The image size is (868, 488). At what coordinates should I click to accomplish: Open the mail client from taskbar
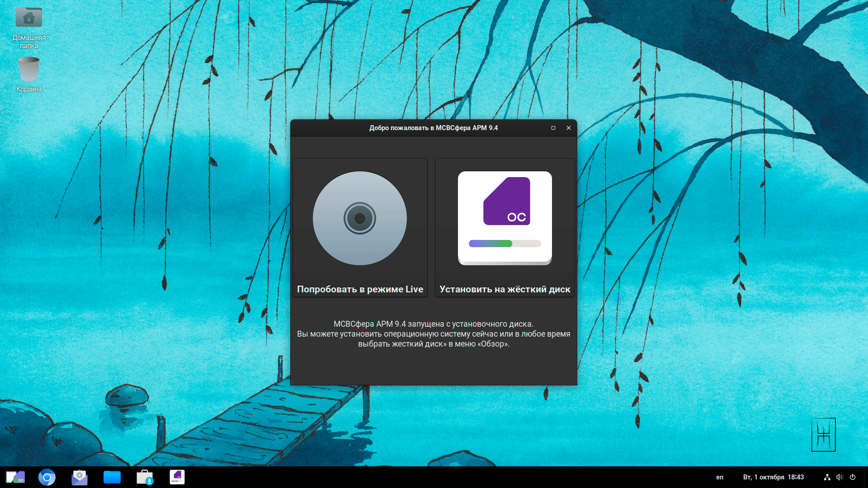pos(80,477)
